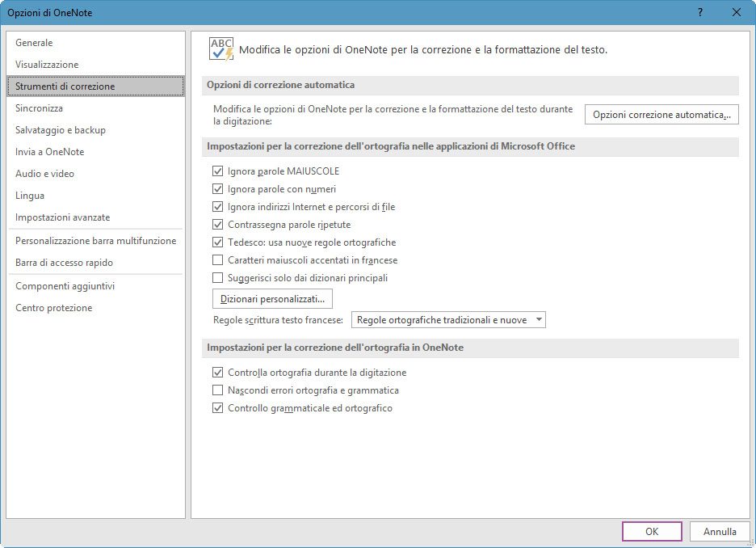
Task: Open the Generale options category
Action: click(34, 43)
